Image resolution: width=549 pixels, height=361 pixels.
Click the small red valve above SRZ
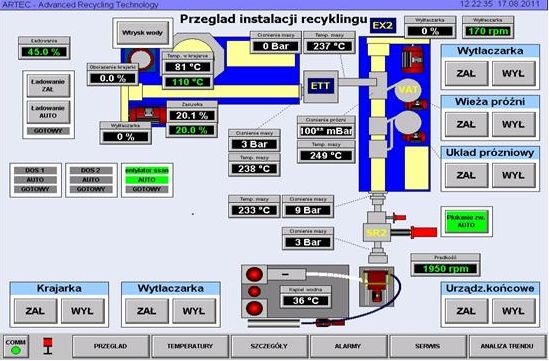pyautogui.click(x=399, y=217)
